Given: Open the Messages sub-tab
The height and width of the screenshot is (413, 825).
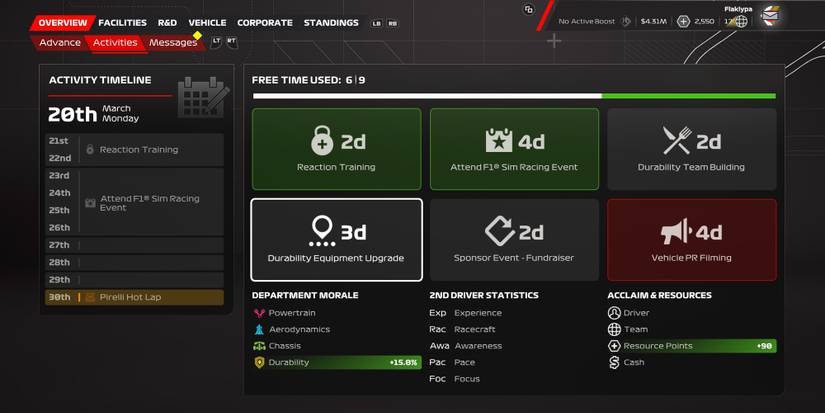Looking at the screenshot, I should pyautogui.click(x=173, y=43).
